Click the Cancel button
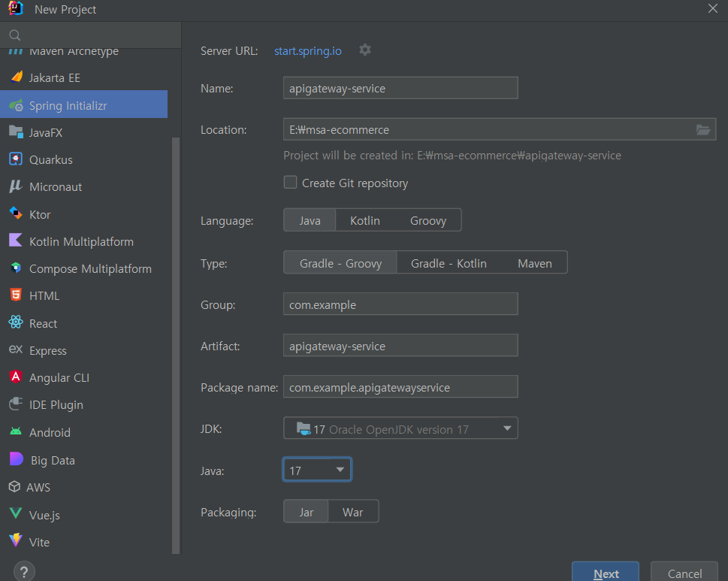The height and width of the screenshot is (581, 728). (x=684, y=573)
